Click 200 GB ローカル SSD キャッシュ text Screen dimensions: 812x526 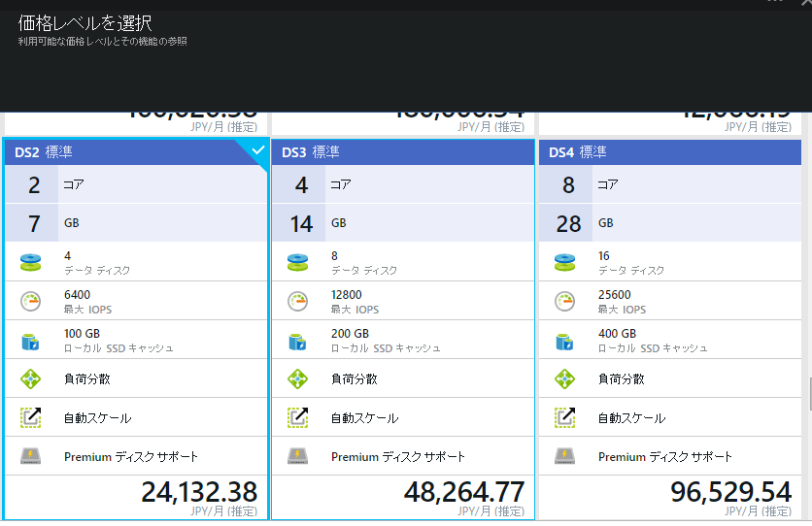(386, 341)
